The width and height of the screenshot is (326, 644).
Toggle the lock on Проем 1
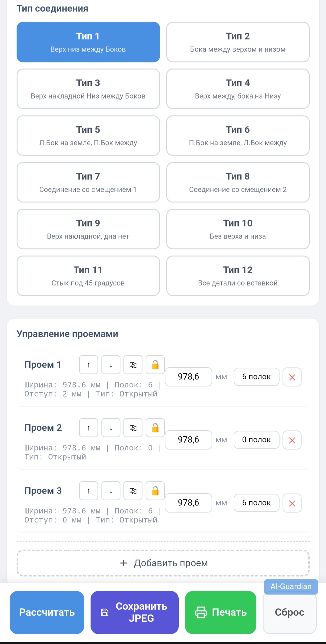(155, 365)
